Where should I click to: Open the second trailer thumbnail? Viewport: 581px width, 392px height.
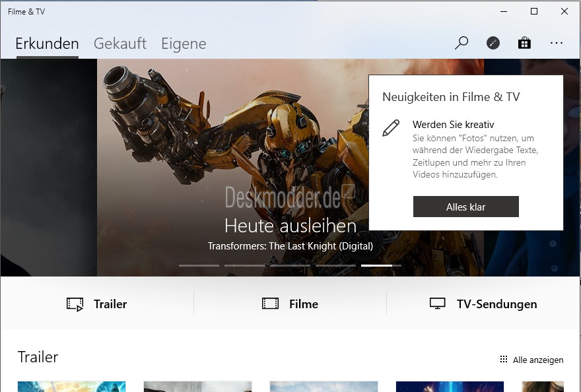point(198,387)
